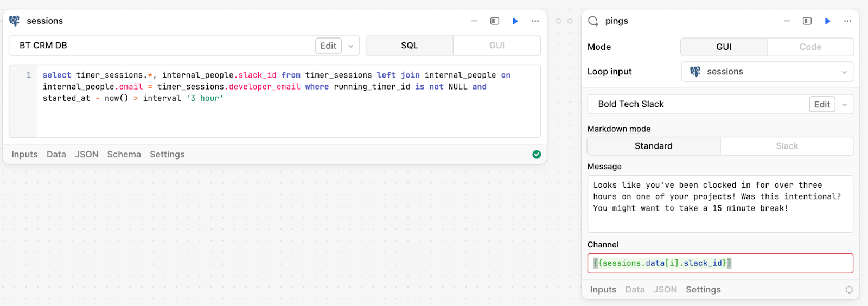Viewport: 868px width, 306px height.
Task: Click the loop icon in pings header
Action: pos(593,21)
